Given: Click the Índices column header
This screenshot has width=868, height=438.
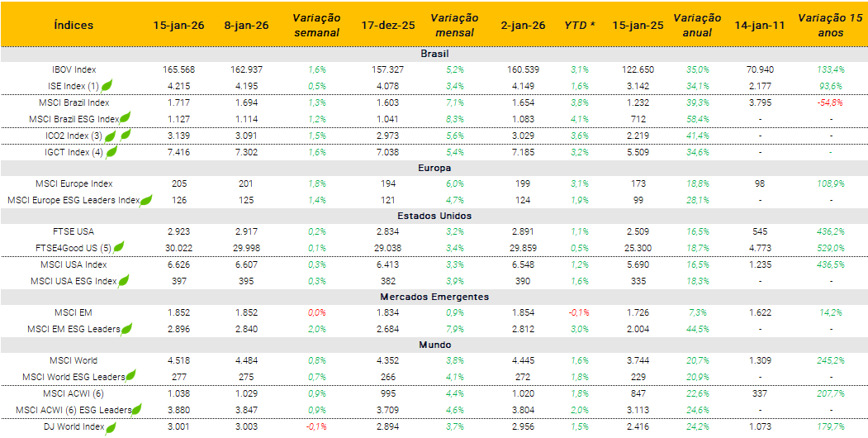Looking at the screenshot, I should click(74, 25).
